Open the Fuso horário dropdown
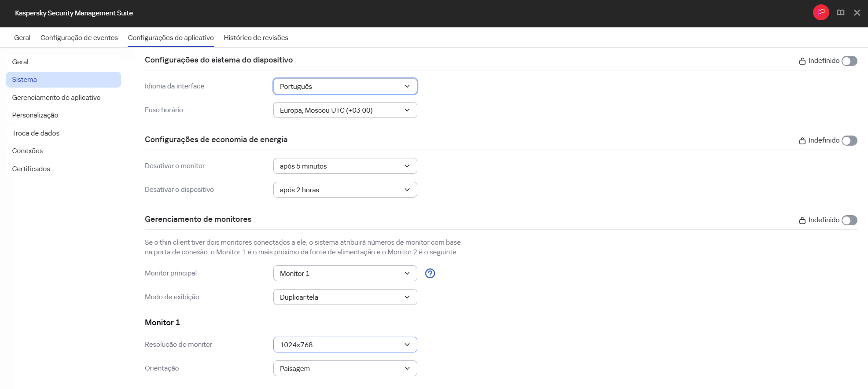The width and height of the screenshot is (868, 389). coord(345,110)
